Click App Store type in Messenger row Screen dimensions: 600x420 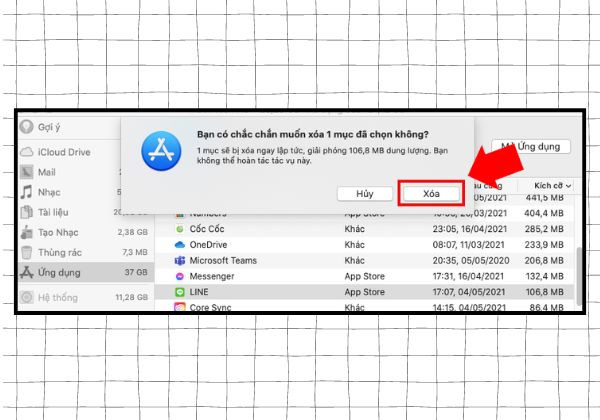364,276
